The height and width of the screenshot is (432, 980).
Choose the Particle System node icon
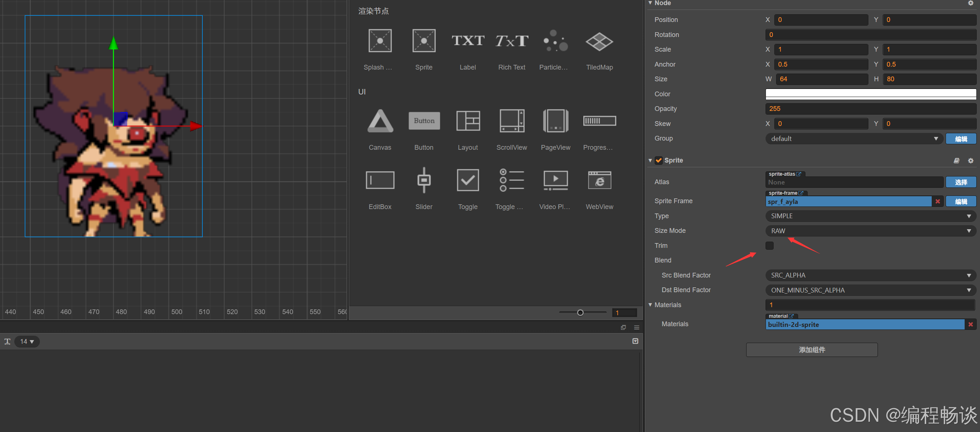(555, 41)
